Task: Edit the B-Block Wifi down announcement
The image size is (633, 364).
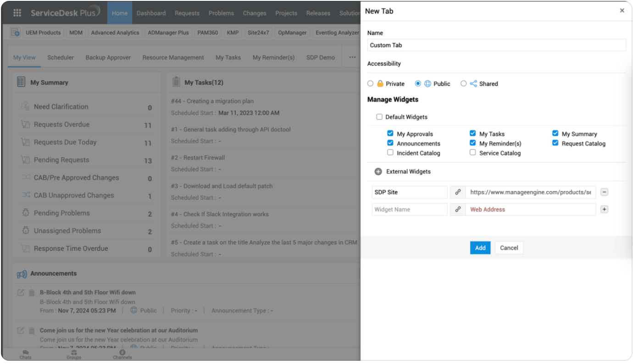Action: 21,292
